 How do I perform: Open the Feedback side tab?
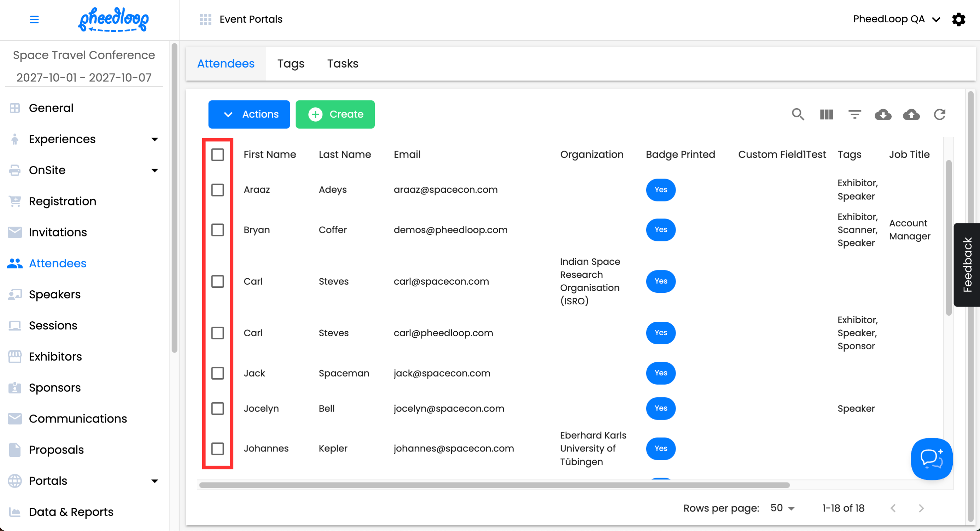(x=967, y=265)
